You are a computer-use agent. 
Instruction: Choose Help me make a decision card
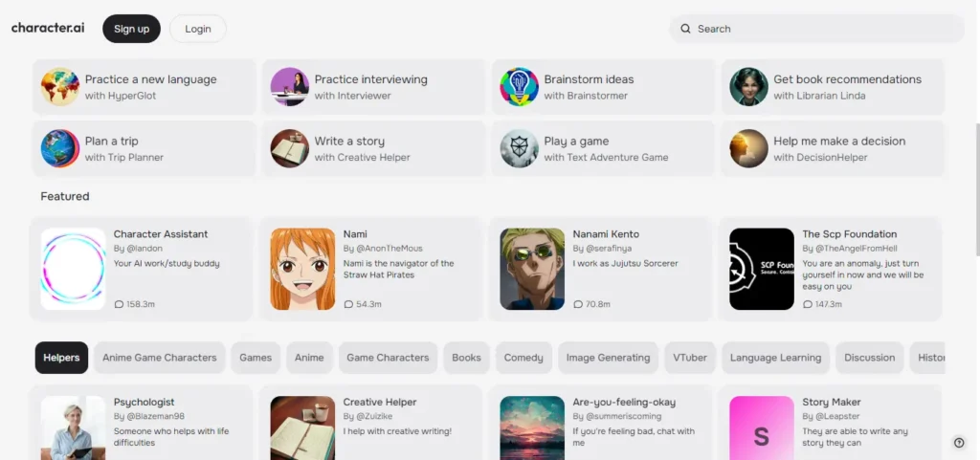tap(834, 148)
